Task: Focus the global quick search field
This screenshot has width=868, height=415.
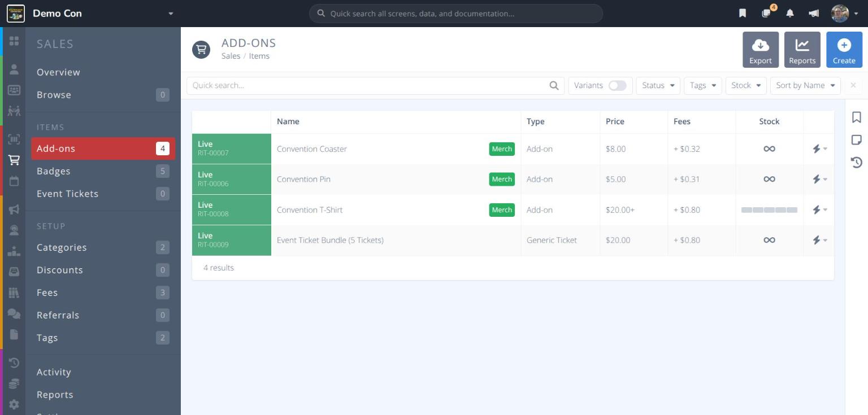Action: [x=456, y=14]
